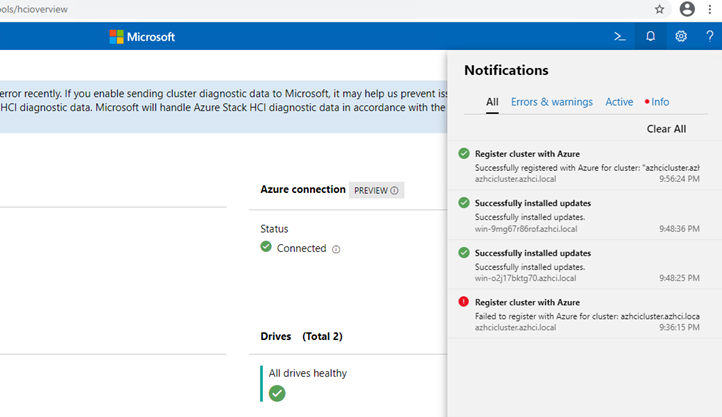Clear All notifications
The height and width of the screenshot is (417, 722).
click(x=666, y=129)
